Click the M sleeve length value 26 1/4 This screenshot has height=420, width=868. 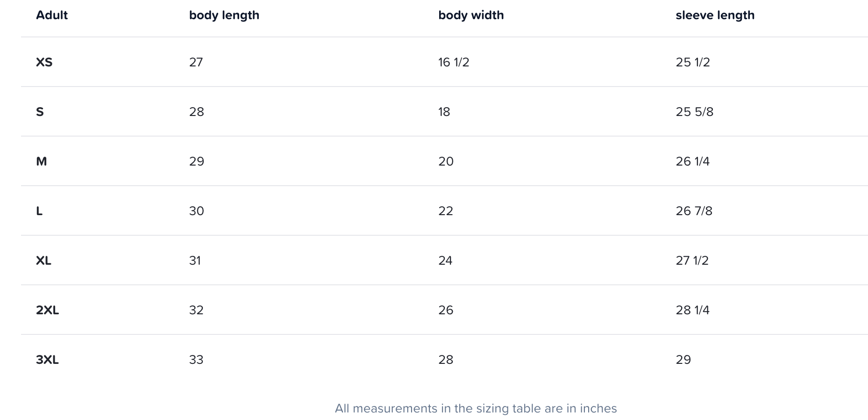(x=692, y=161)
